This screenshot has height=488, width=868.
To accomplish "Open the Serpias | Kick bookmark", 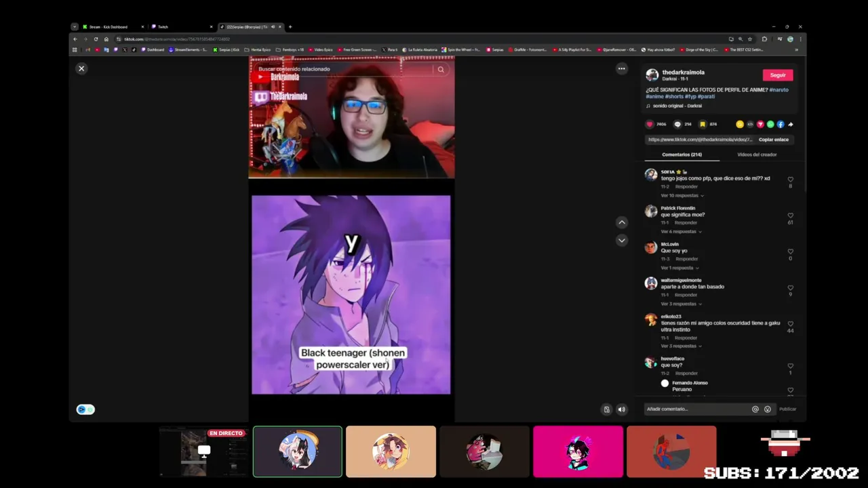I will (226, 49).
